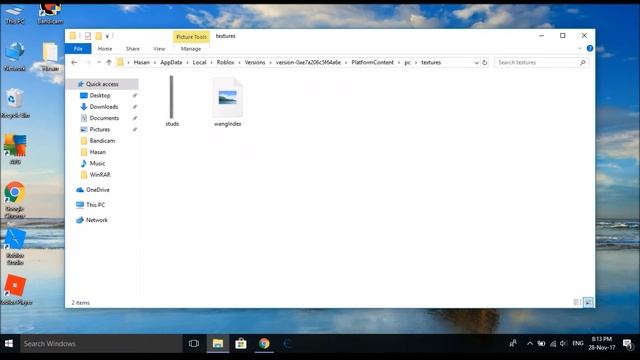Open the studs folder
Viewport: 640px width, 360px height.
[x=172, y=101]
